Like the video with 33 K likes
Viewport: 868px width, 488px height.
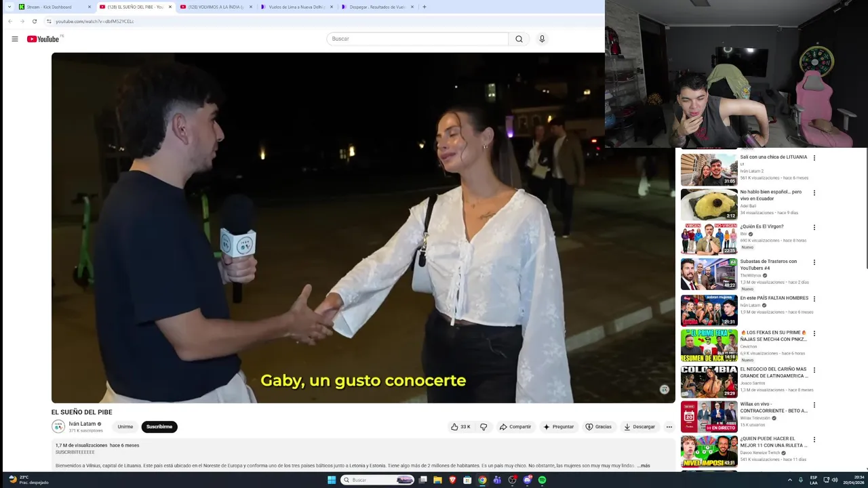460,427
